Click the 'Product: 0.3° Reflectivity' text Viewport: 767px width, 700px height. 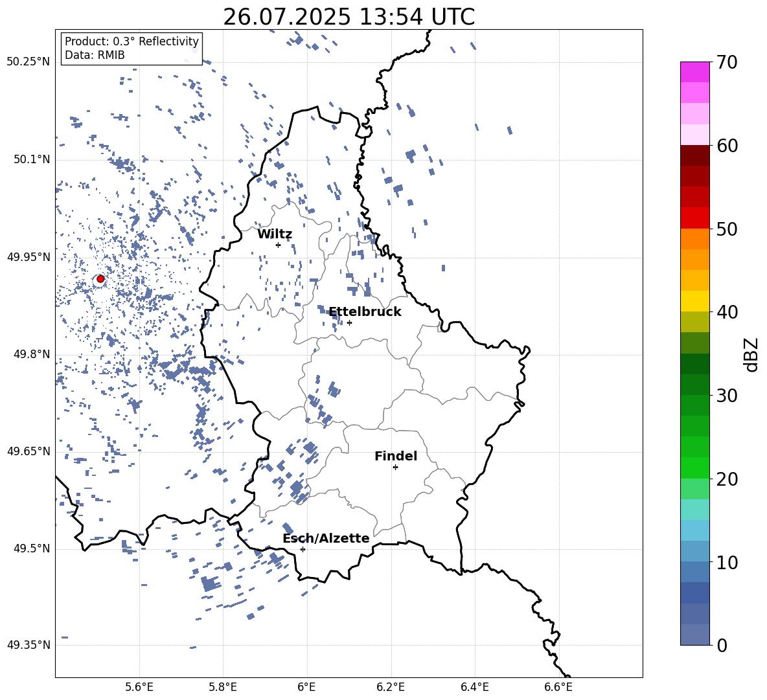pos(132,41)
